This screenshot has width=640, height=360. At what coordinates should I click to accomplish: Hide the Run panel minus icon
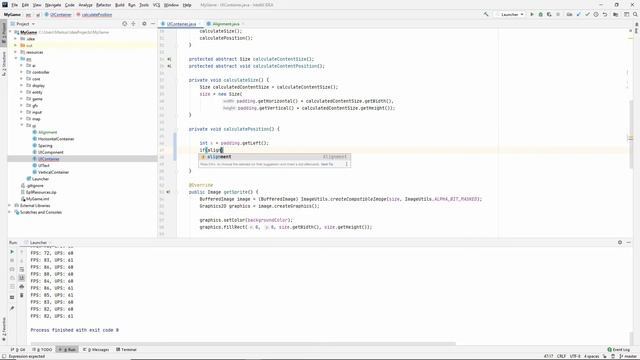coord(629,242)
